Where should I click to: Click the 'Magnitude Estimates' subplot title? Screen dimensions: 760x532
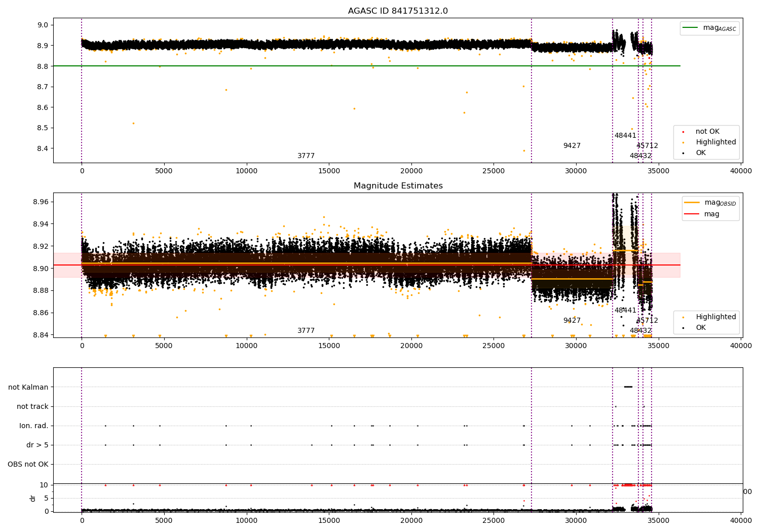point(398,186)
